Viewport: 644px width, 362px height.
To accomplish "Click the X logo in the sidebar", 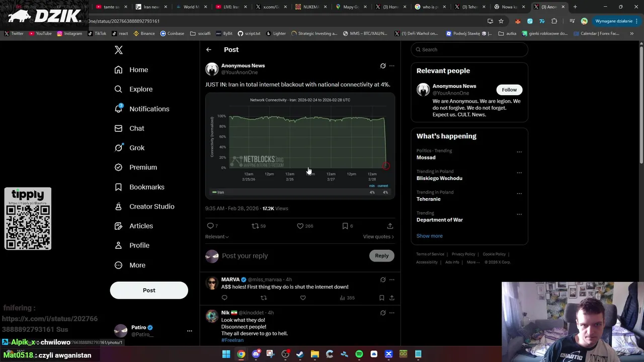I will tap(119, 50).
